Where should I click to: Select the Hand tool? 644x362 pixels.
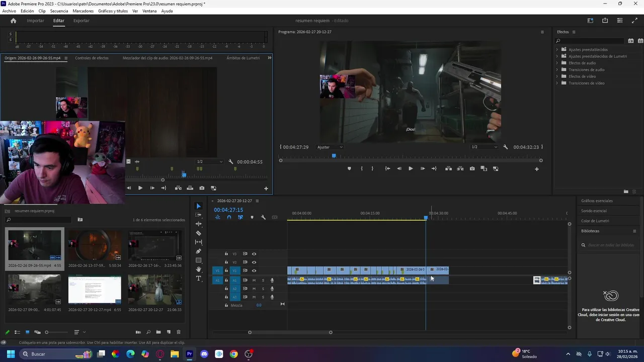point(198,269)
